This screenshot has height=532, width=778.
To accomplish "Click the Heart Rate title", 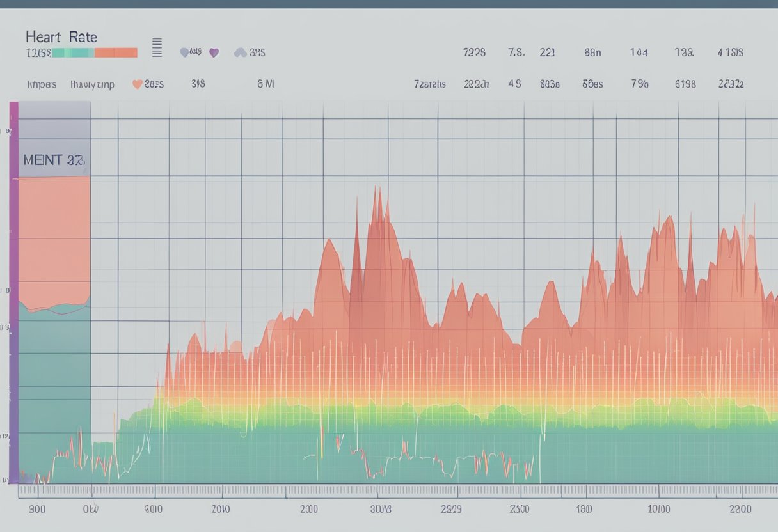I will coord(61,37).
